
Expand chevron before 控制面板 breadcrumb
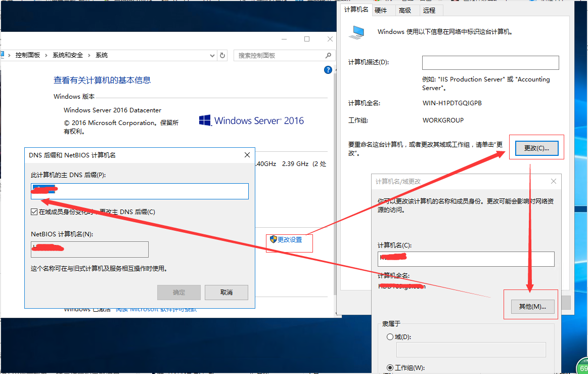click(x=10, y=55)
